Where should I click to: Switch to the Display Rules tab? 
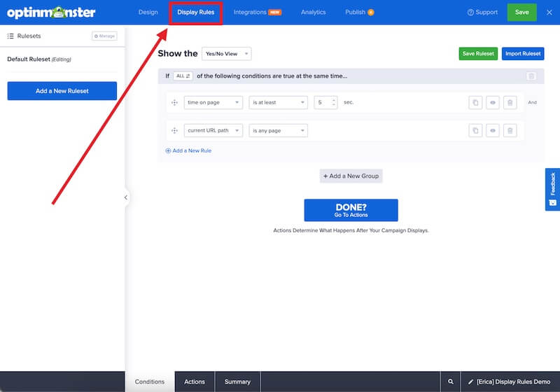pos(196,12)
